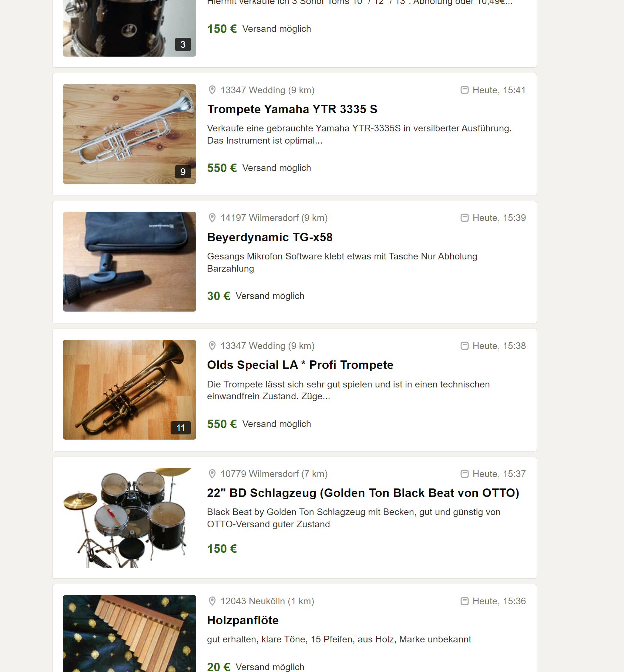Viewport: 624px width, 672px height.
Task: Click location pin icon beside 13347 Wedding Yamaha listing
Action: point(212,90)
